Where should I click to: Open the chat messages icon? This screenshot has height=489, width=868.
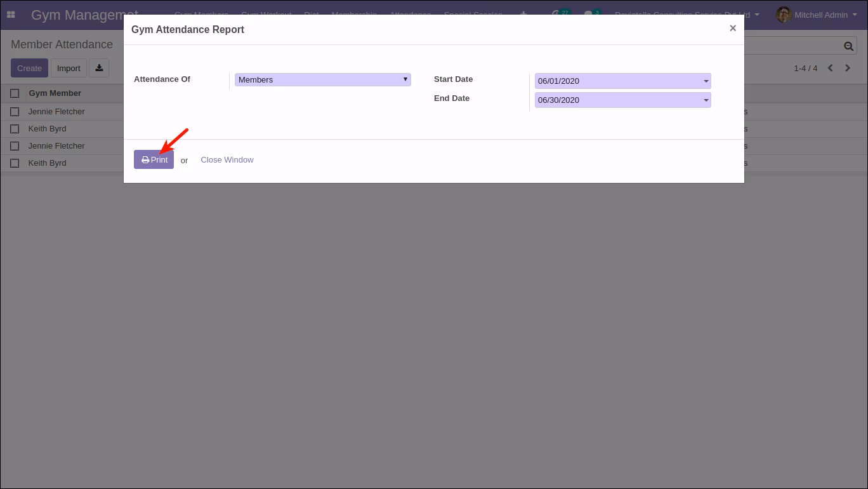(588, 15)
